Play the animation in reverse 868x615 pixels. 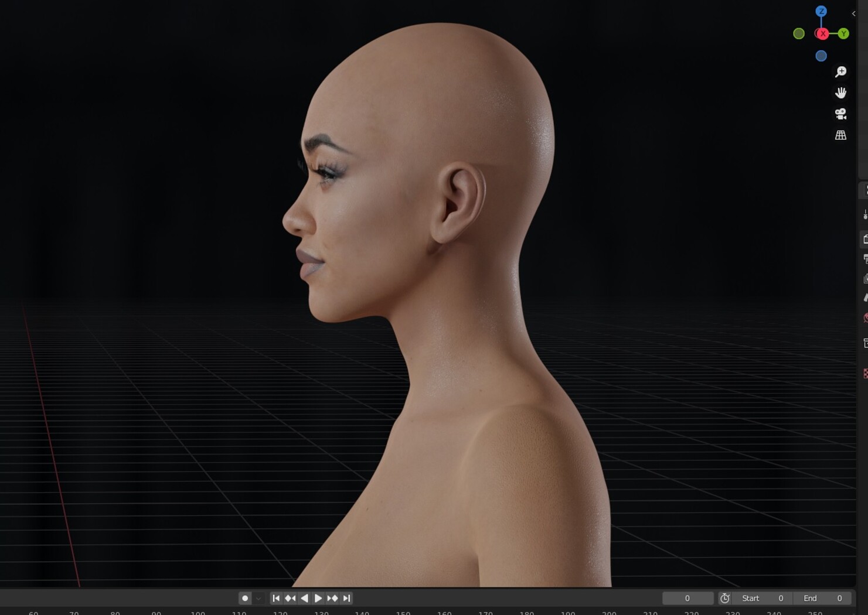coord(304,598)
